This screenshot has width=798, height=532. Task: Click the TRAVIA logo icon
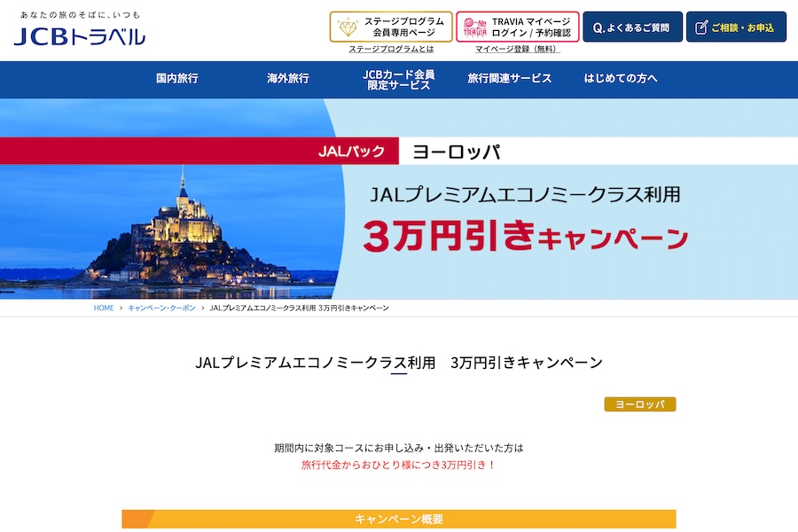(x=475, y=27)
